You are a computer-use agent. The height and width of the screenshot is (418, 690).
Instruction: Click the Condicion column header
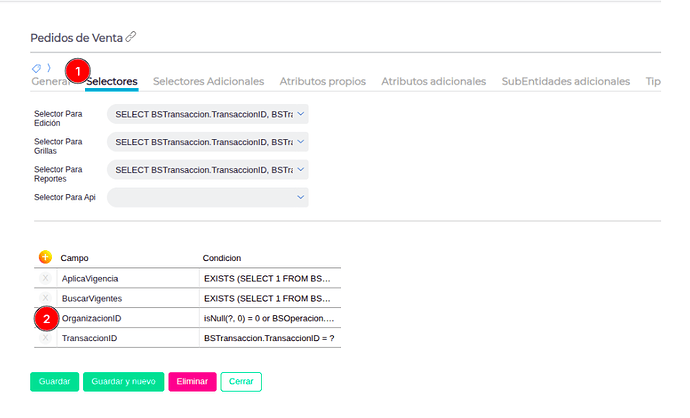point(222,258)
